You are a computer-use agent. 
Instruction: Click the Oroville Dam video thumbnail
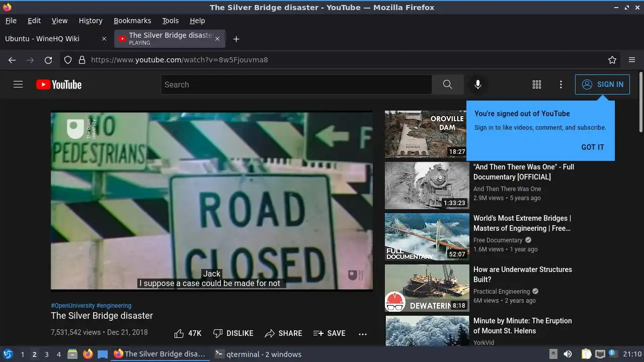pos(427,134)
